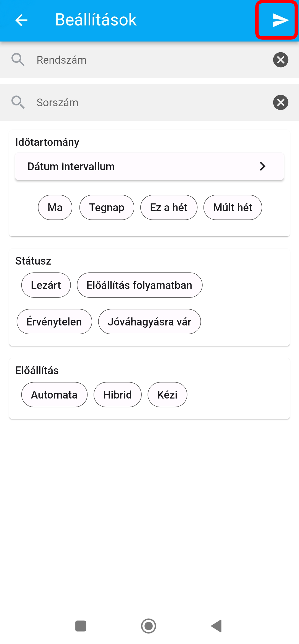Select the Ma date shortcut

pyautogui.click(x=55, y=208)
